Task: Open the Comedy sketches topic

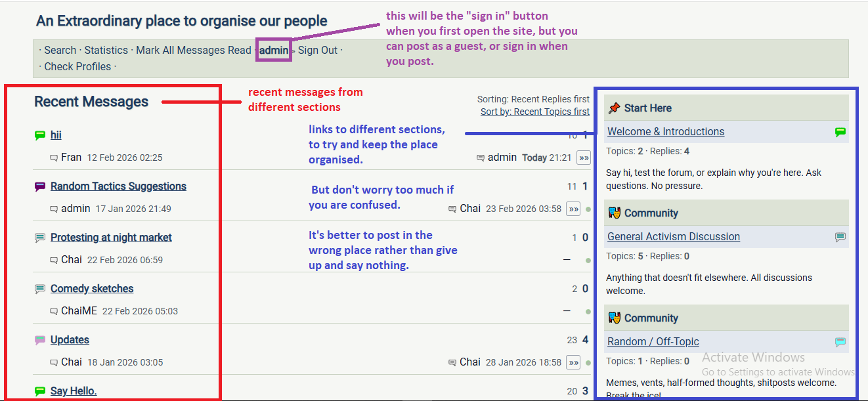Action: tap(92, 289)
